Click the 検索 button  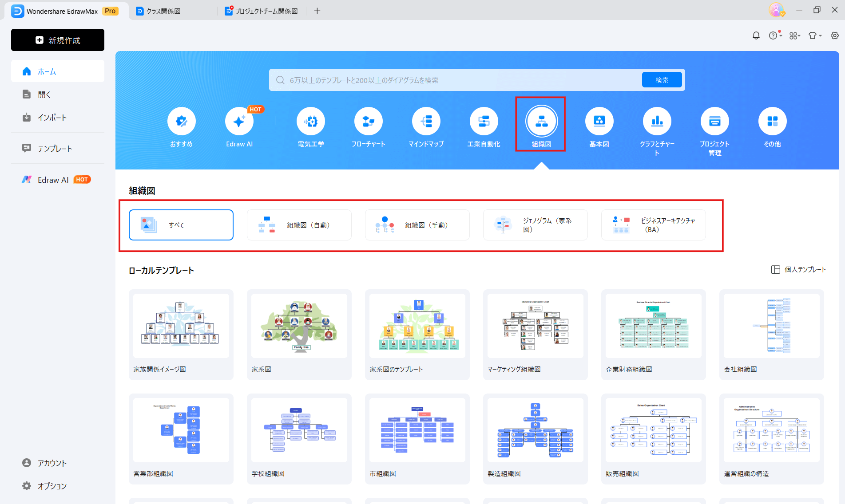pyautogui.click(x=662, y=80)
